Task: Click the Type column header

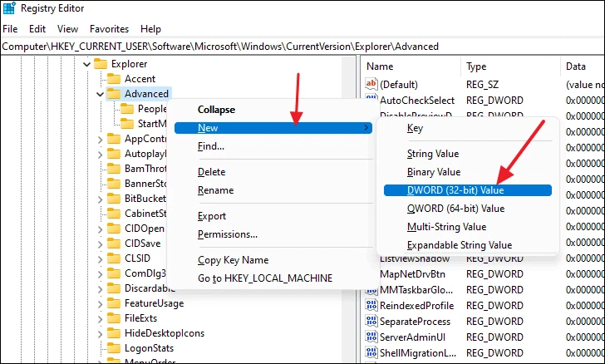Action: pos(476,66)
